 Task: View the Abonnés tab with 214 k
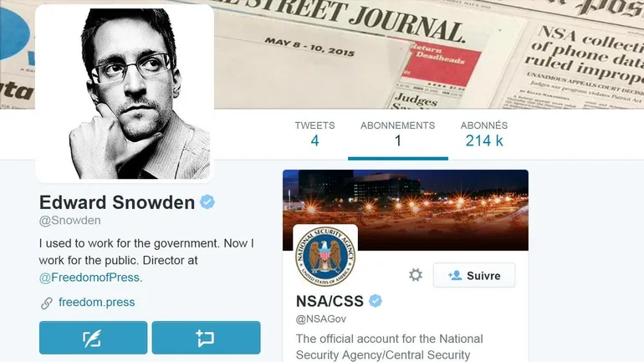coord(484,135)
